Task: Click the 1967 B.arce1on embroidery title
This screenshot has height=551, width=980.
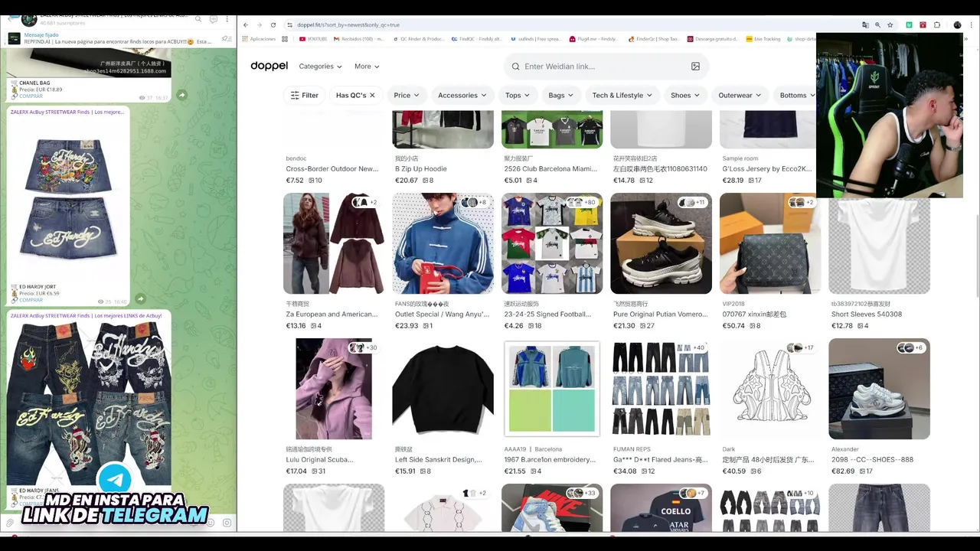Action: pos(550,460)
